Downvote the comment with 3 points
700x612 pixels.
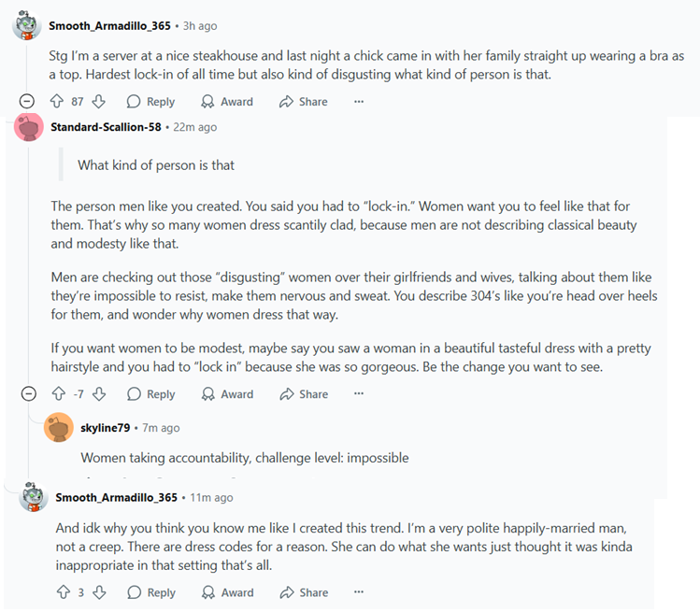point(99,592)
